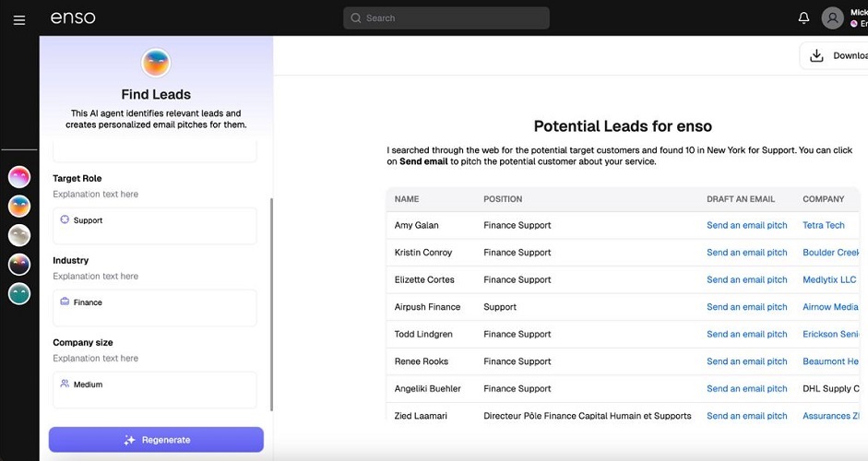
Task: Click the search magnifier icon
Action: 356,18
